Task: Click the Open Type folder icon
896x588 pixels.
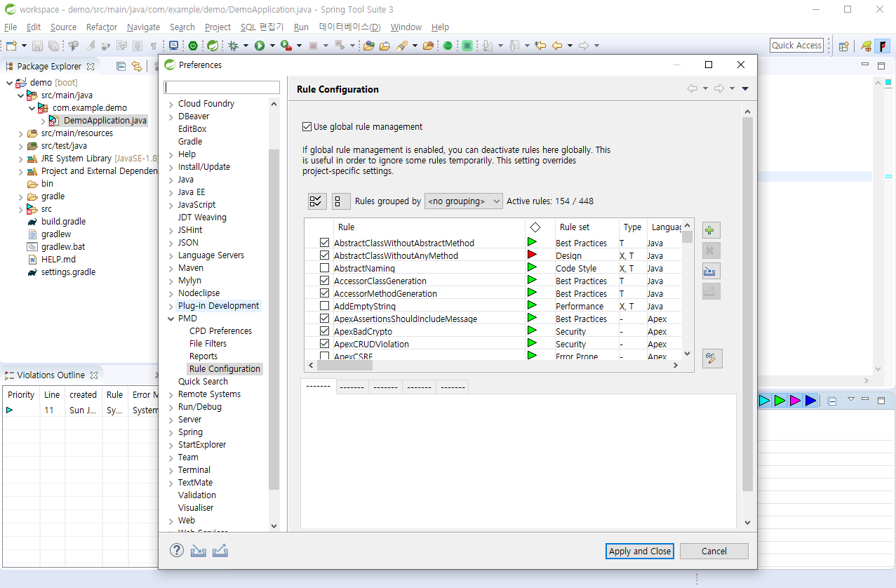Action: pos(369,46)
